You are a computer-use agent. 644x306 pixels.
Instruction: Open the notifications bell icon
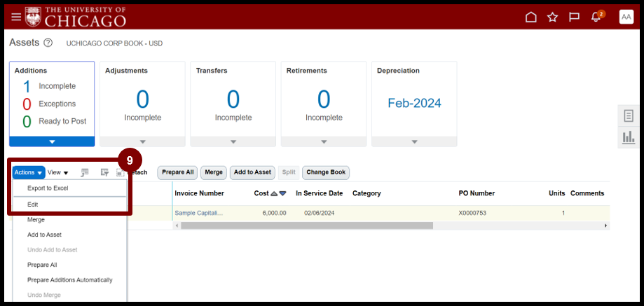596,17
